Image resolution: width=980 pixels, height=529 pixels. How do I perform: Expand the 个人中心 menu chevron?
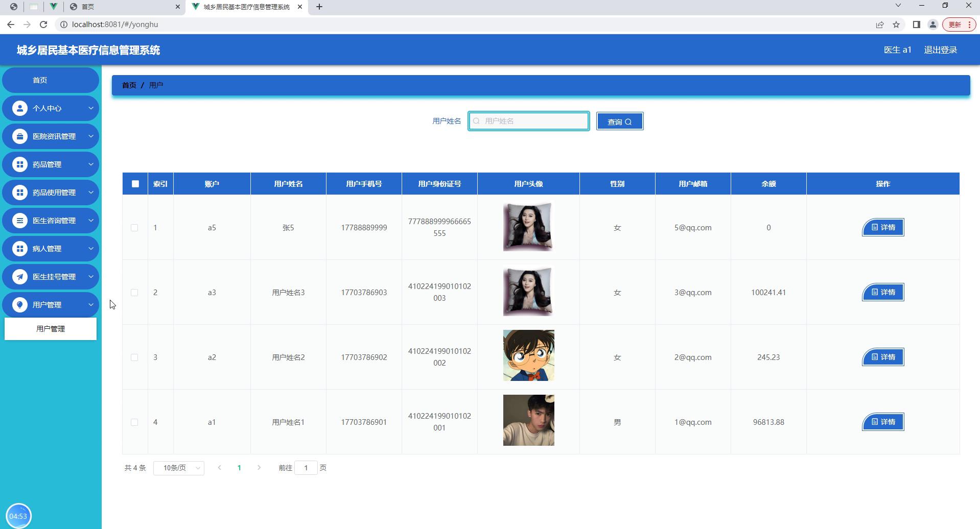tap(90, 108)
